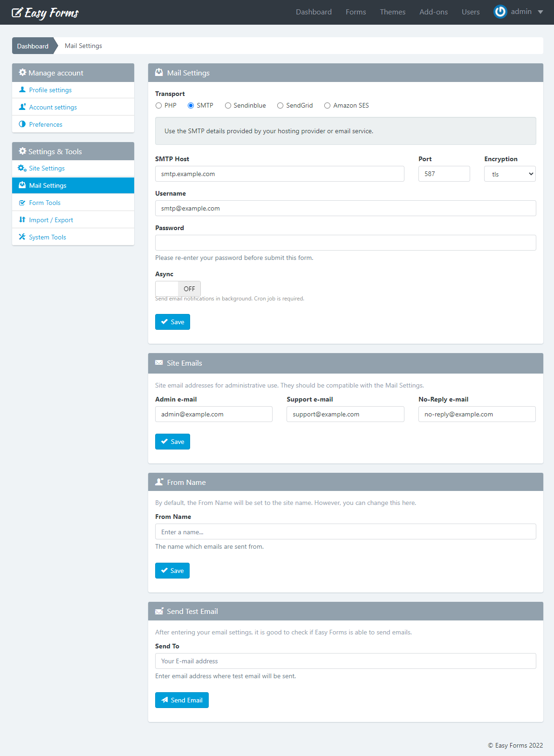
Task: Click the Send Test Email envelope icon
Action: click(159, 611)
